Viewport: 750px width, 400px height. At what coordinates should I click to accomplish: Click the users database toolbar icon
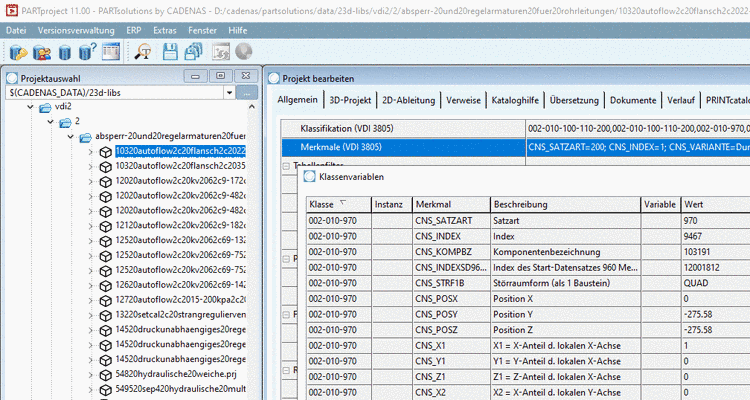(x=42, y=52)
